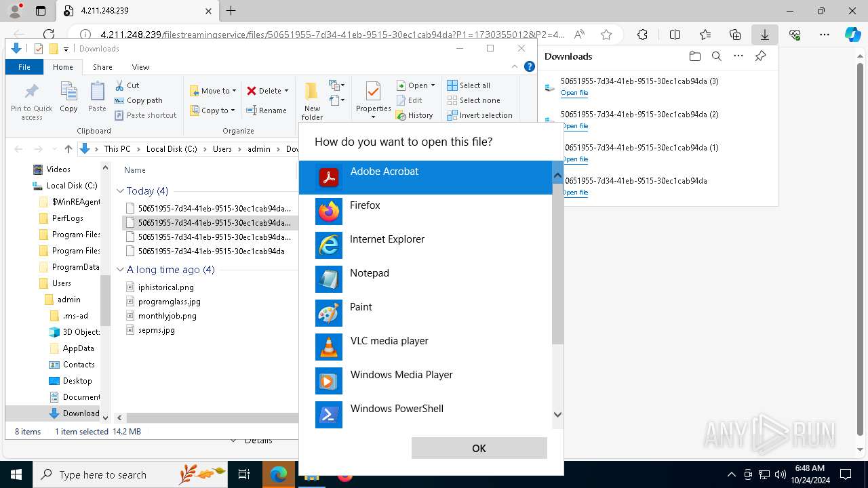Open More options in Edge Downloads panel
The width and height of the screenshot is (868, 488).
click(738, 56)
